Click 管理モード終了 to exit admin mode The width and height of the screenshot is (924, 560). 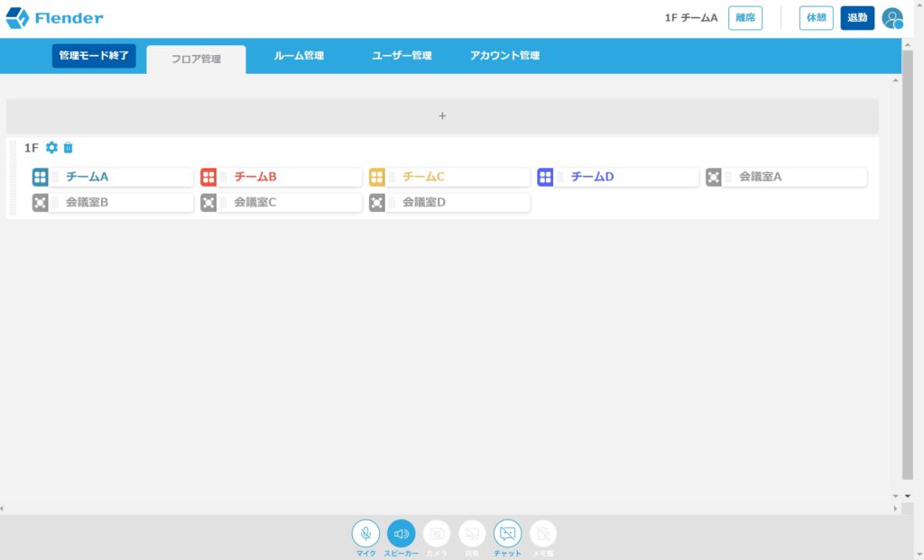point(94,55)
